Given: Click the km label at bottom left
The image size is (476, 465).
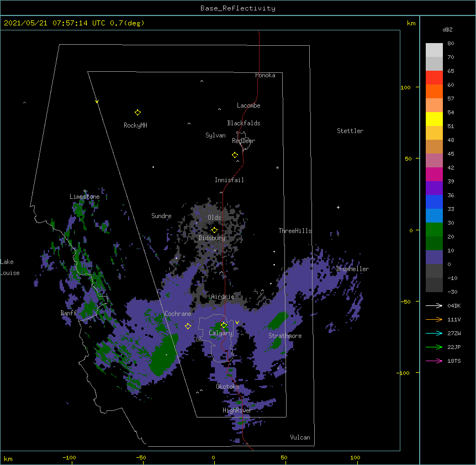Looking at the screenshot, I should [8, 458].
